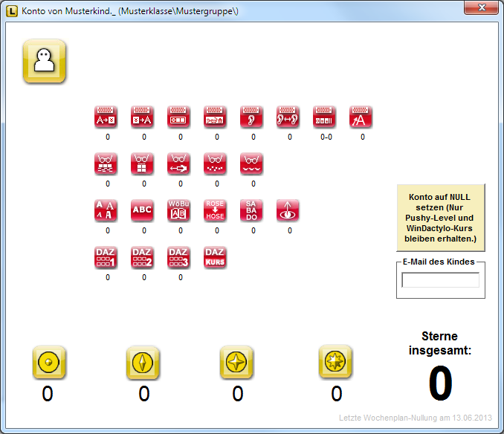
Task: Open the DAZ 2 module icon
Action: click(x=142, y=257)
